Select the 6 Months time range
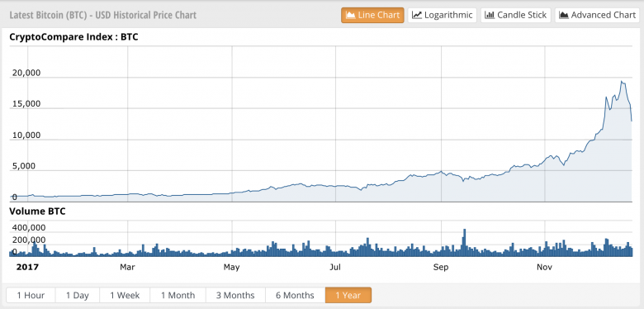 tap(295, 295)
